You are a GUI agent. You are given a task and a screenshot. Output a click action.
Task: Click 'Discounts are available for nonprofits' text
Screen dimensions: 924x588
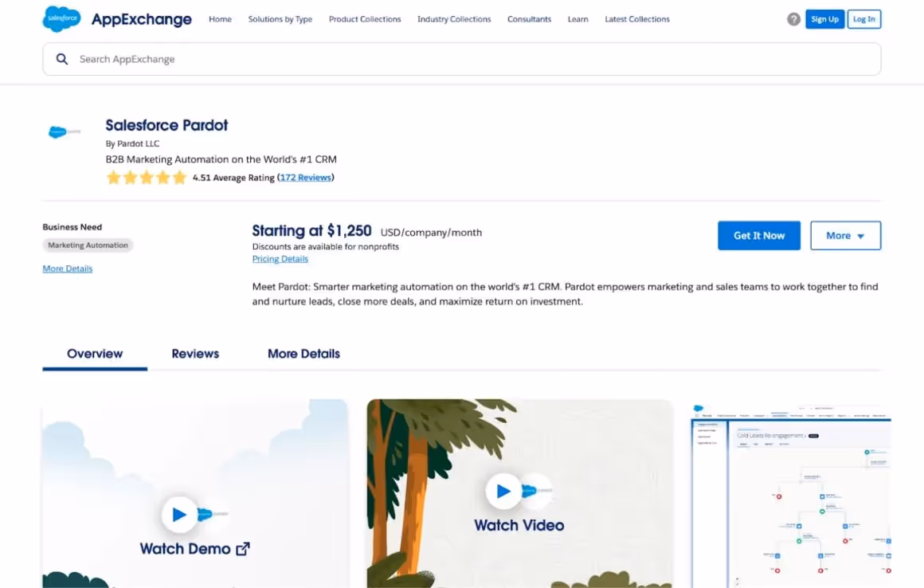[x=325, y=246]
